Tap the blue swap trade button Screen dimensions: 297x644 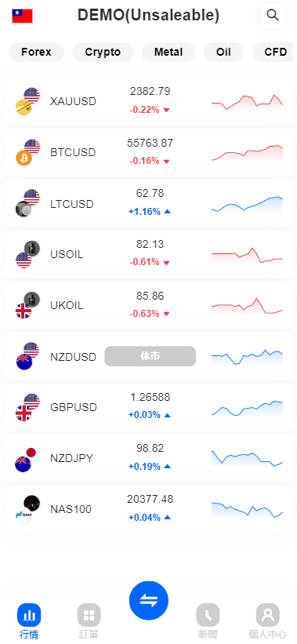pos(149,600)
